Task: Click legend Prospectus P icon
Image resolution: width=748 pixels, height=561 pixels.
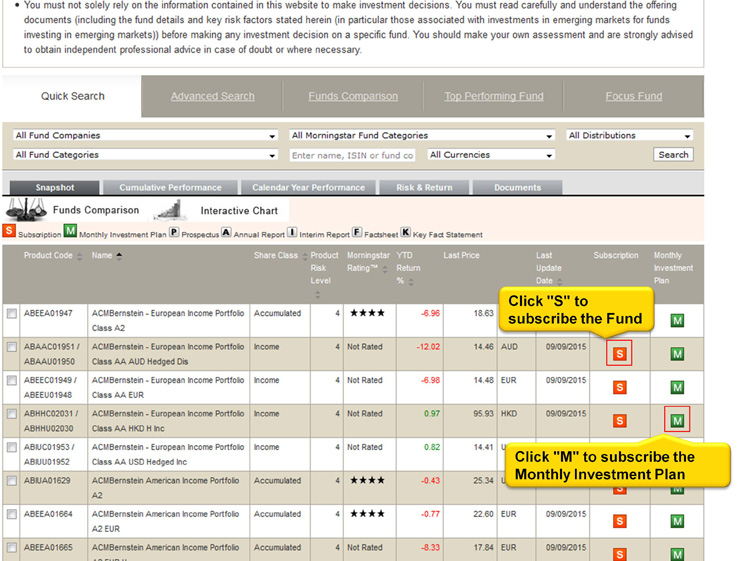Action: tap(174, 232)
